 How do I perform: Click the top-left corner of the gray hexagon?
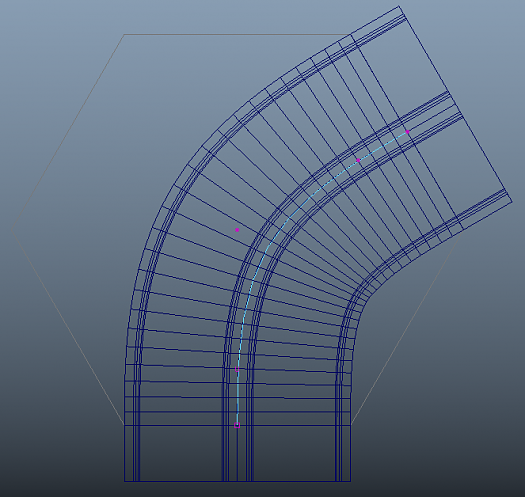tap(124, 34)
